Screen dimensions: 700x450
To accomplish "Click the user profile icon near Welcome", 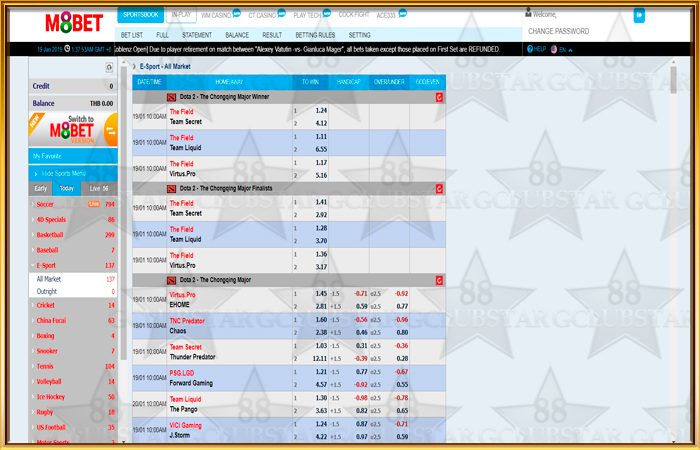I will click(528, 13).
